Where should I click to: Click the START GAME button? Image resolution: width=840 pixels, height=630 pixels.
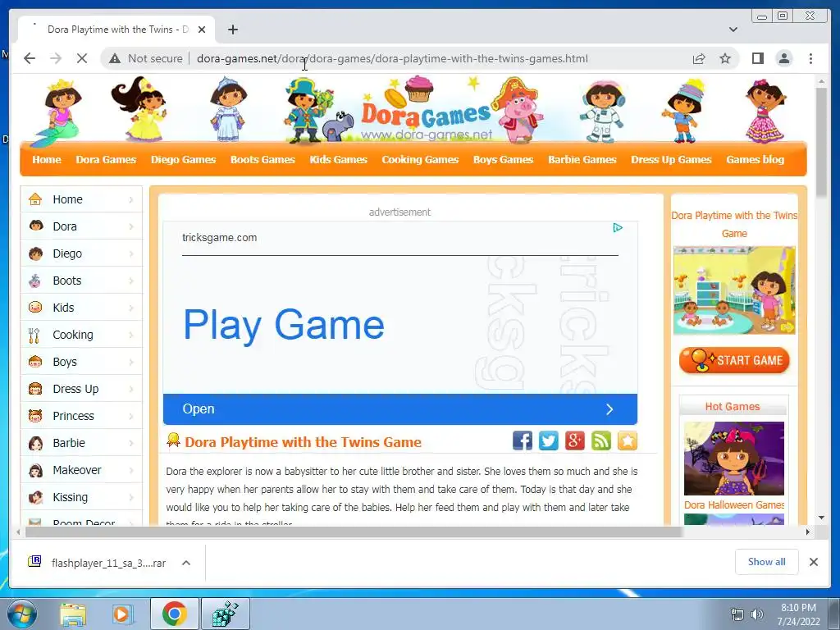(734, 360)
